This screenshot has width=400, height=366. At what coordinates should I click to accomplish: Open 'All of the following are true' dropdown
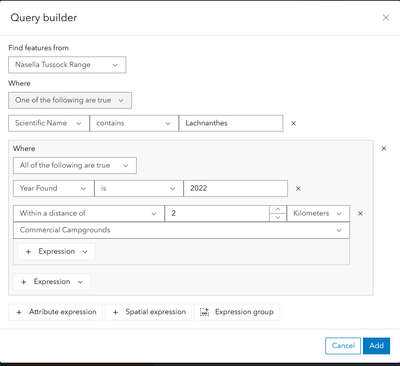pyautogui.click(x=75, y=166)
